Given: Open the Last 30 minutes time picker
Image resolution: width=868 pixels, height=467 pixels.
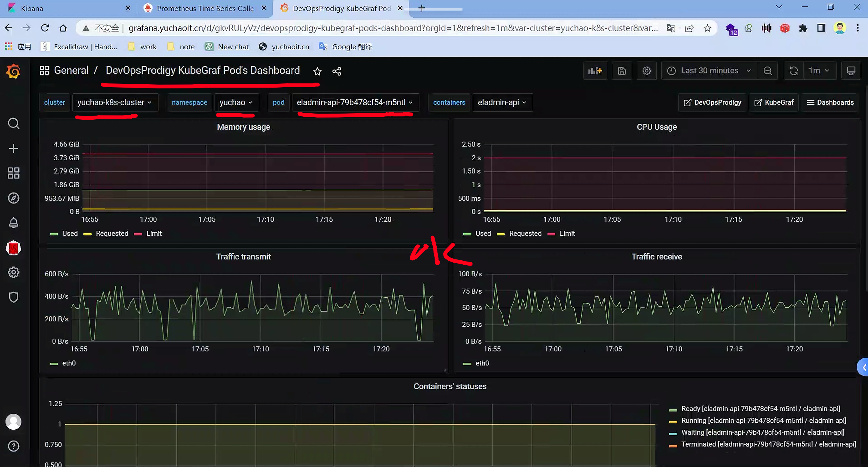Looking at the screenshot, I should click(x=709, y=71).
